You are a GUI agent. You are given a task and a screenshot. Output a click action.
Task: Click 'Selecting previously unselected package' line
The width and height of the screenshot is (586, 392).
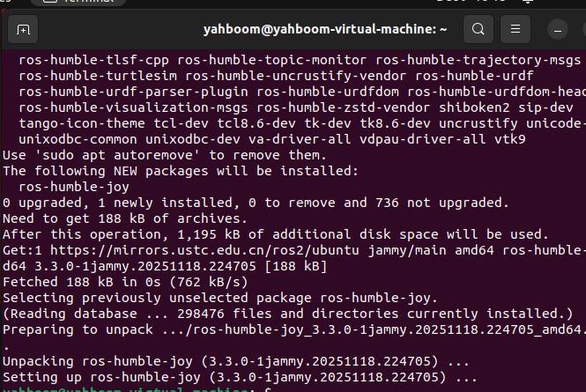click(x=220, y=298)
